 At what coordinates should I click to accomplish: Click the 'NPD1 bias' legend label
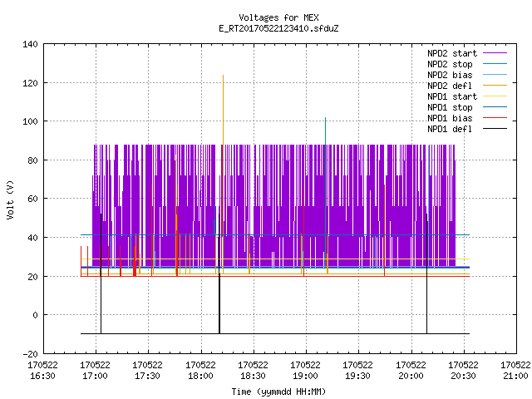tap(450, 118)
